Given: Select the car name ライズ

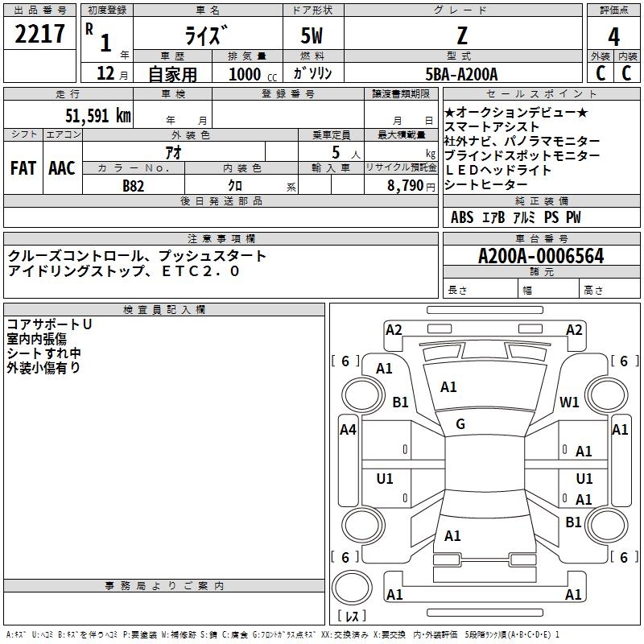Looking at the screenshot, I should [206, 35].
